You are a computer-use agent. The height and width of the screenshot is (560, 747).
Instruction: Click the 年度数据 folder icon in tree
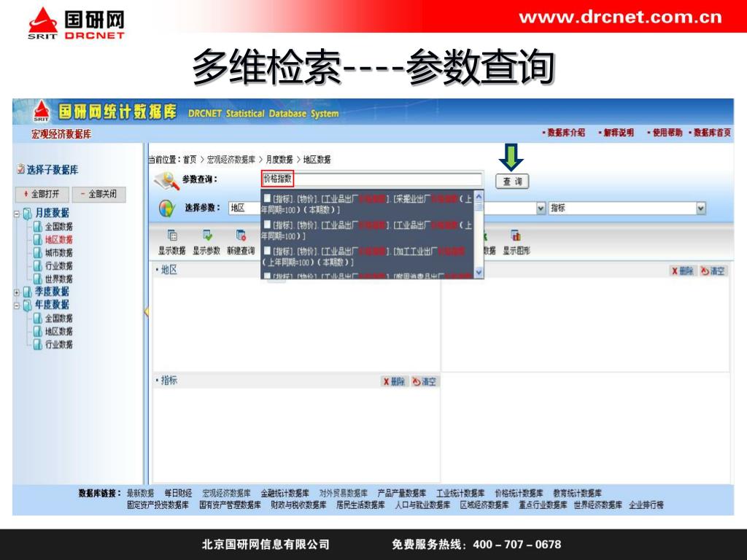coord(28,305)
